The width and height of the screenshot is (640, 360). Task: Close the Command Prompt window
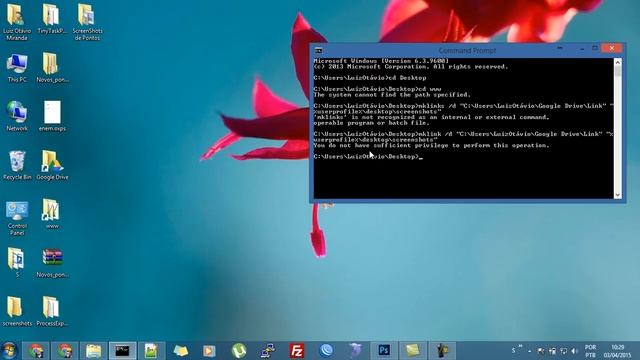pos(612,49)
